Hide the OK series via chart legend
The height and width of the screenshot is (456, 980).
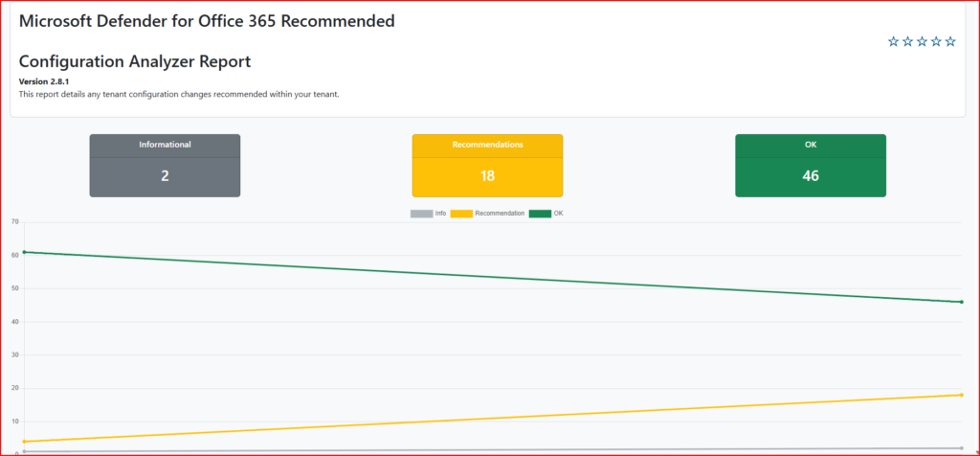(x=547, y=213)
